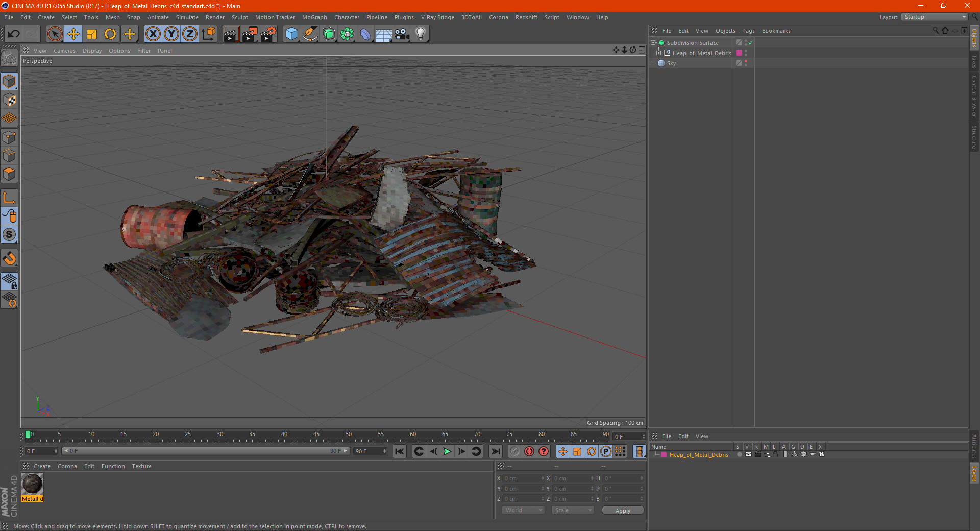Click the Undo arrow icon

tap(14, 34)
